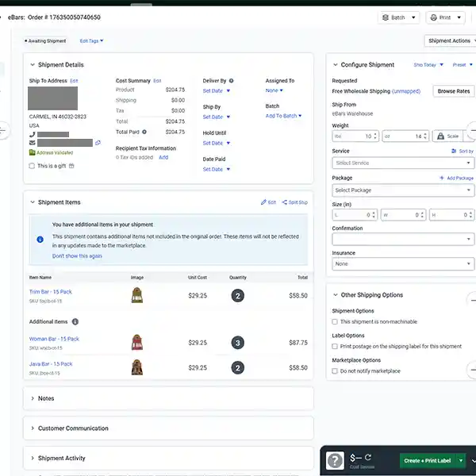The image size is (476, 476).
Task: Open the Insurance dropdown set to None
Action: (403, 264)
